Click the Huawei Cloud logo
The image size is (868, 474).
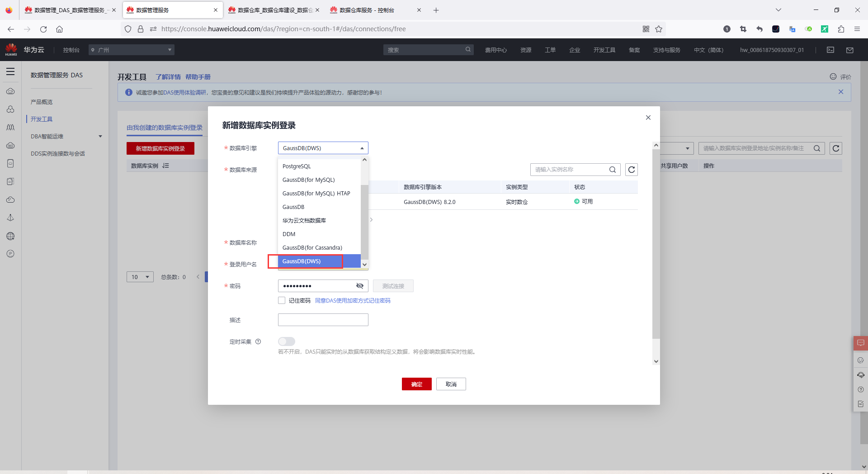coord(11,49)
